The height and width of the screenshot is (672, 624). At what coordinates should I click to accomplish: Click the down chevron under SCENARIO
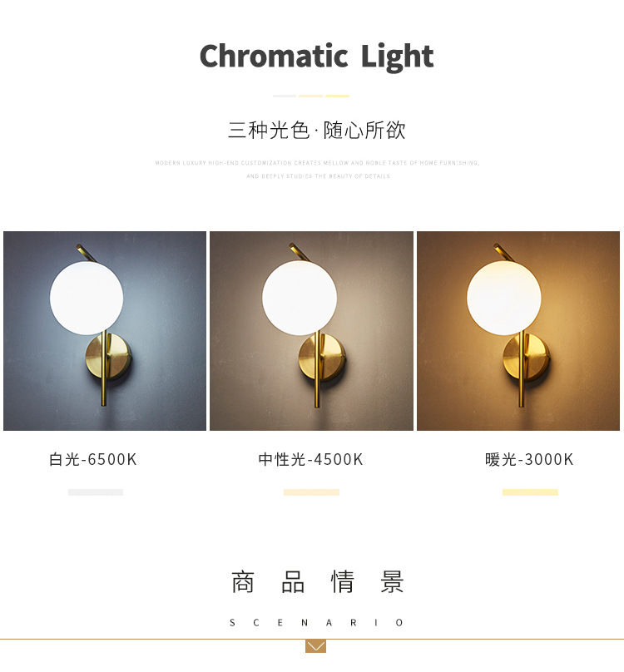point(315,646)
